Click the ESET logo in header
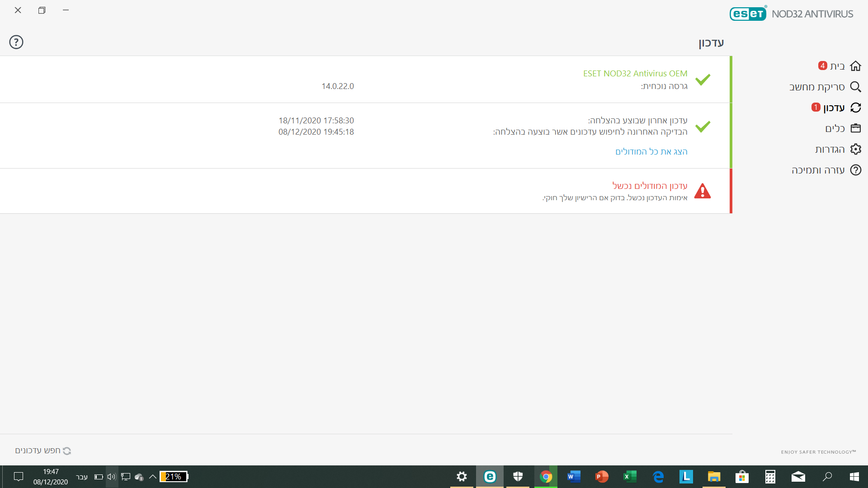Viewport: 868px width, 488px height. (x=748, y=14)
